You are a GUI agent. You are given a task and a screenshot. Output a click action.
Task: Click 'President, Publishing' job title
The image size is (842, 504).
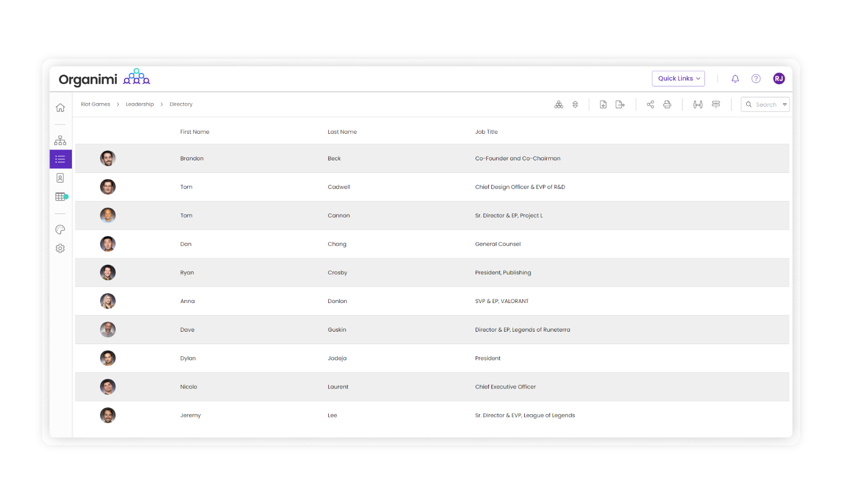point(503,273)
